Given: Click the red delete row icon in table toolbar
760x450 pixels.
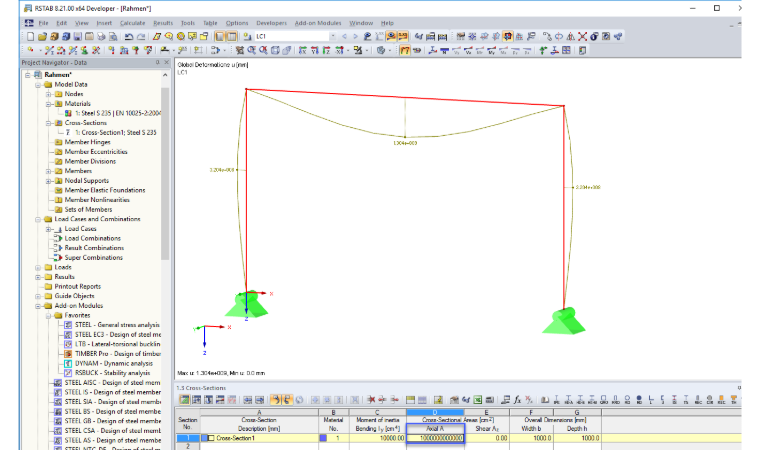Looking at the screenshot, I should (x=371, y=400).
